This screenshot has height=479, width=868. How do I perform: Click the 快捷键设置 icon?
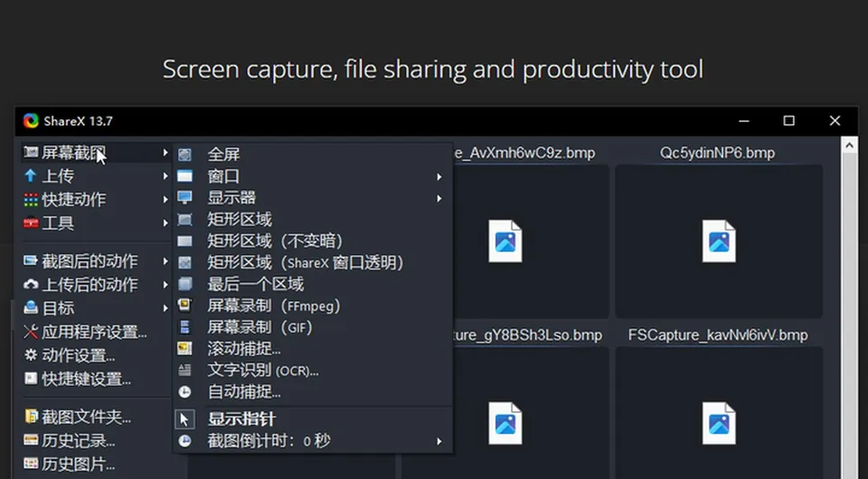point(31,379)
